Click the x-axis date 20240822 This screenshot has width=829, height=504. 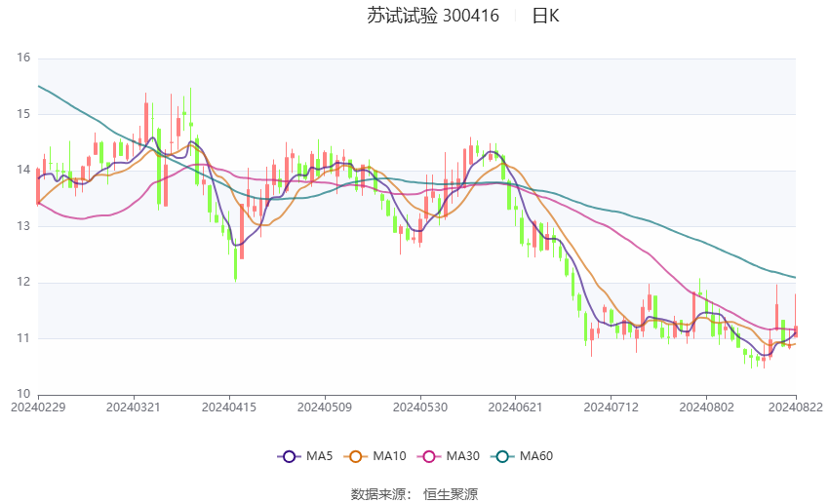796,407
